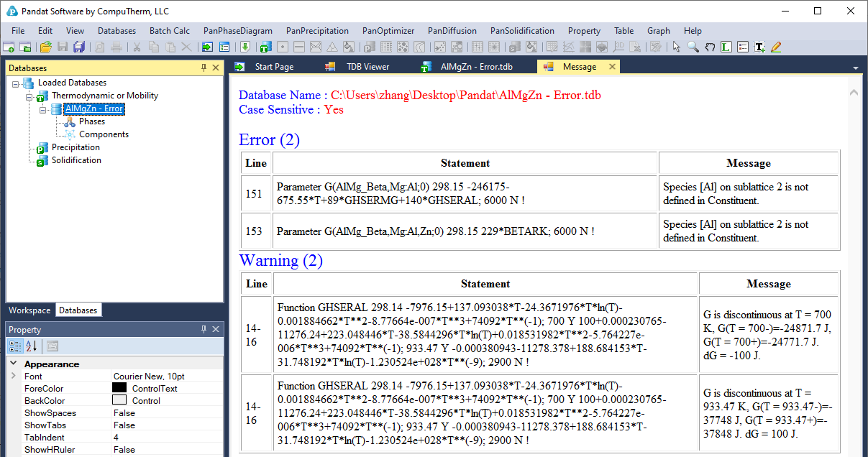
Task: Pin the Databases panel with auto-hide pushpin
Action: [x=204, y=68]
